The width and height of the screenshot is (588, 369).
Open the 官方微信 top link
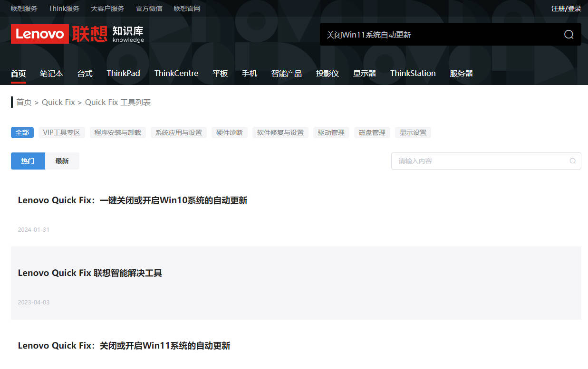click(x=149, y=9)
